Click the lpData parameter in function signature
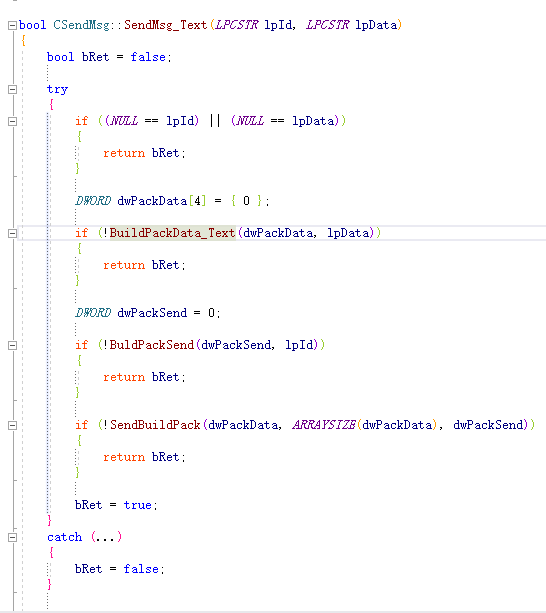This screenshot has height=613, width=546. click(x=376, y=25)
